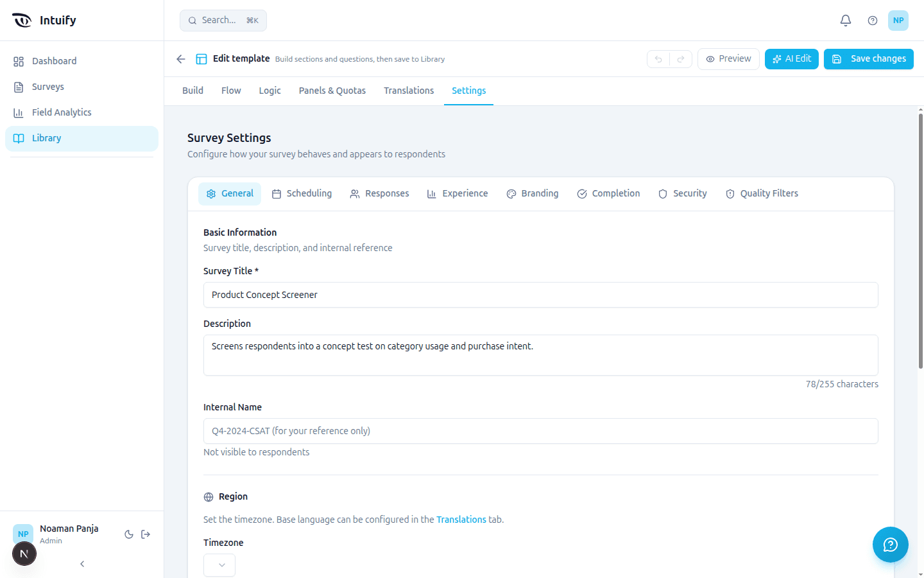
Task: Click the Survey Title input field
Action: tap(541, 295)
